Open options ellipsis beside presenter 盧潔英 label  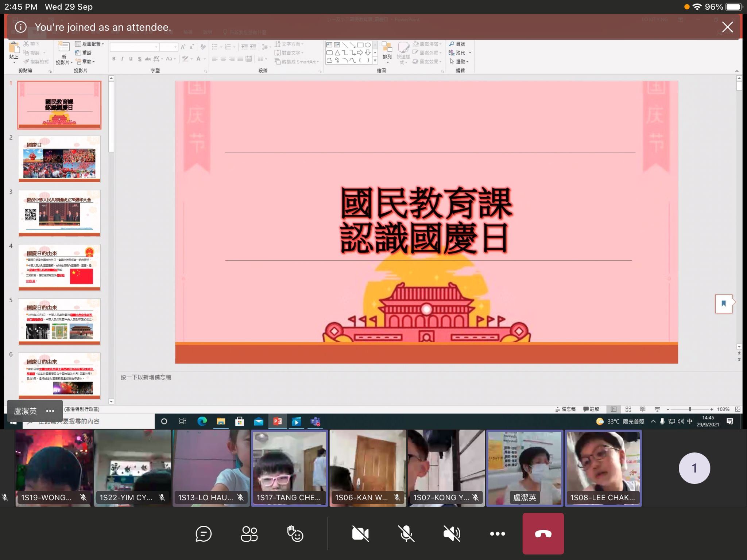click(x=50, y=411)
